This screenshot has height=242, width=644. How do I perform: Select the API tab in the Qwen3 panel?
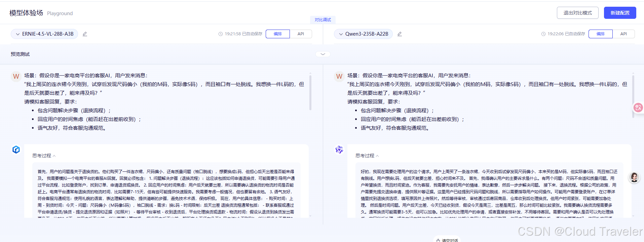pos(623,34)
